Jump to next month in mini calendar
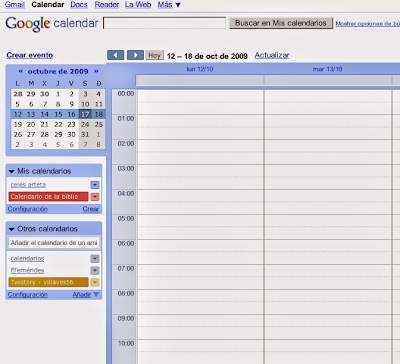Viewport: 400px width, 364px height. coord(96,71)
